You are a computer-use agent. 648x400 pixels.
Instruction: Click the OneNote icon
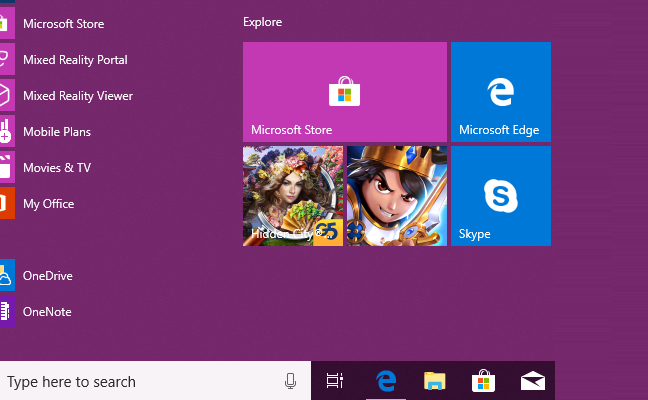pos(7,311)
